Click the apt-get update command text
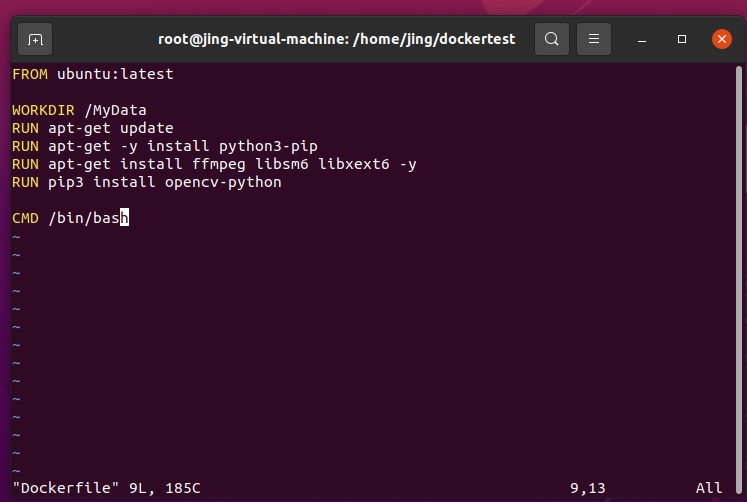This screenshot has height=502, width=747. (x=110, y=128)
